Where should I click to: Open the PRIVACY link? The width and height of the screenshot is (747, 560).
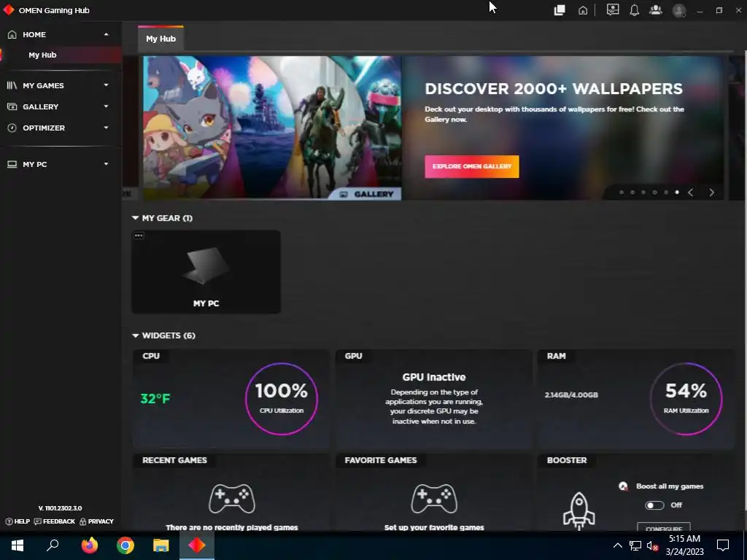(97, 521)
